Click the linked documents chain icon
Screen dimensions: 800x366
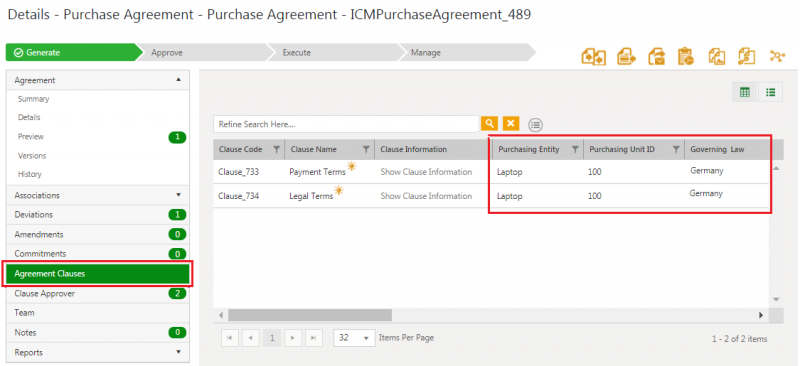pos(746,57)
